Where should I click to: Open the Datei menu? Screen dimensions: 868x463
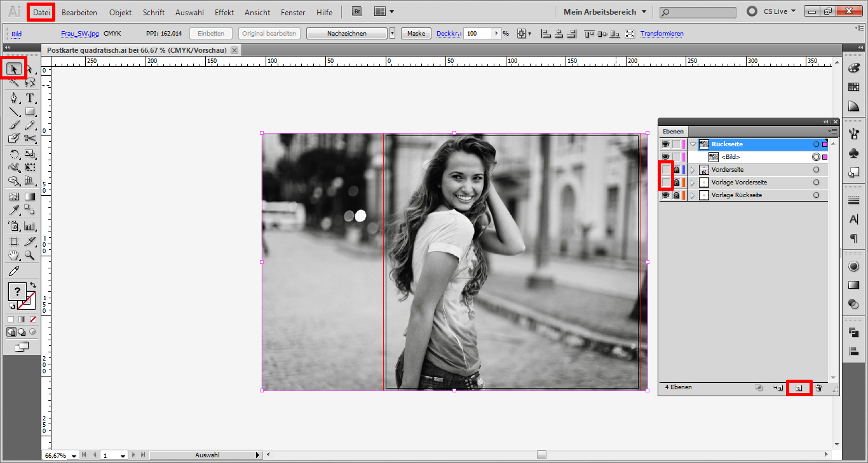click(x=41, y=12)
